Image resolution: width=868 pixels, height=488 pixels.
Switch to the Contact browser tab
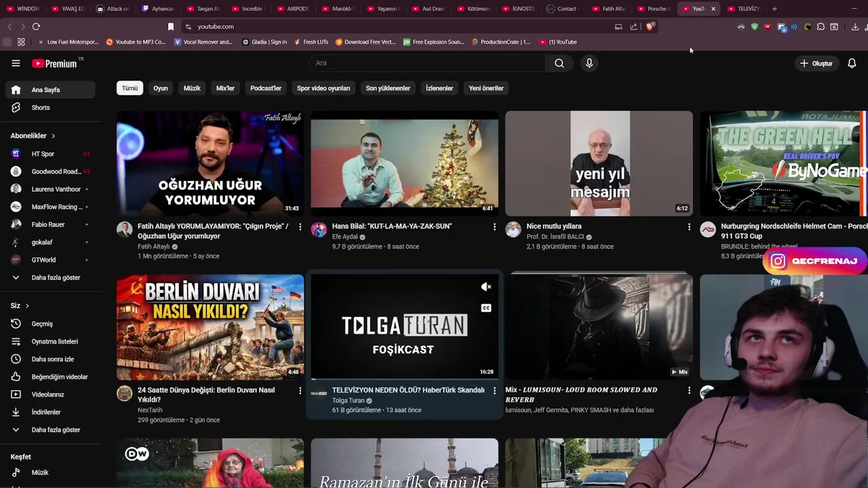point(562,9)
